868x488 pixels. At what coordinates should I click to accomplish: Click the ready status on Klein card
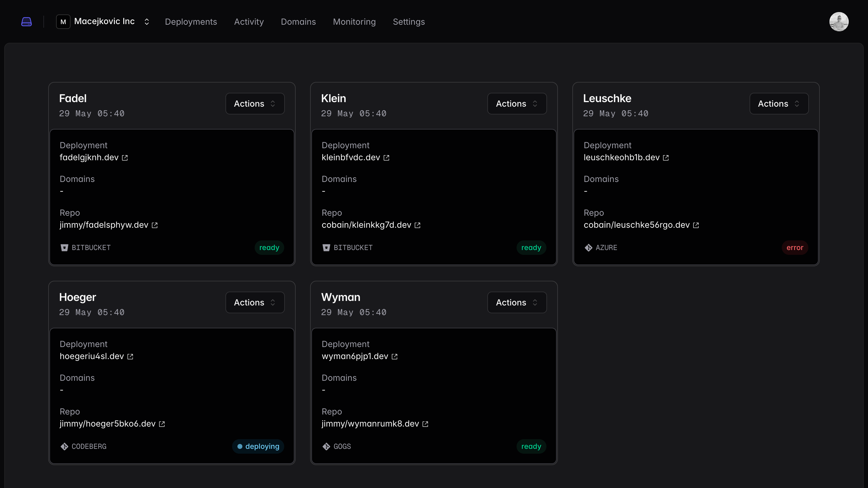[531, 248]
